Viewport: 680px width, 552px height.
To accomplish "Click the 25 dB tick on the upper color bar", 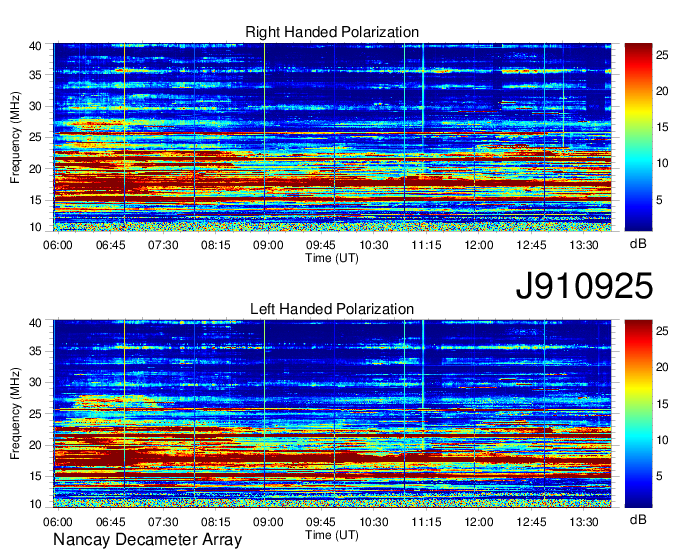I will point(662,55).
